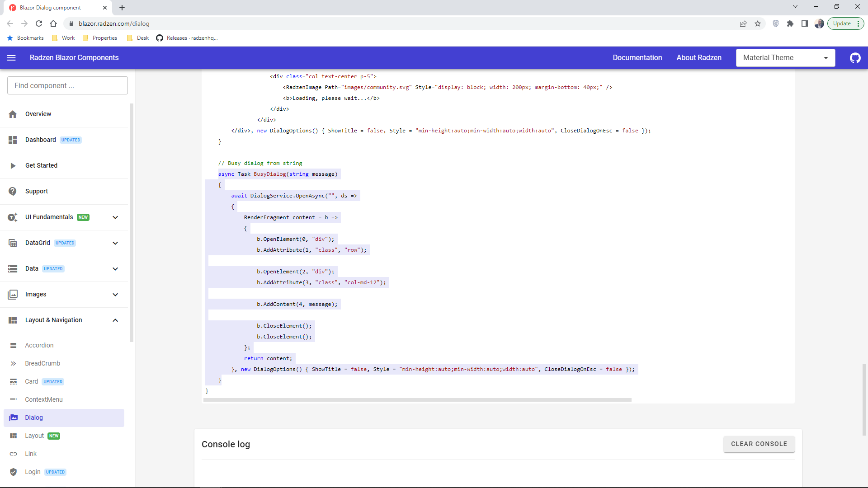Go back with browser back arrow
This screenshot has width=868, height=488.
[x=10, y=23]
